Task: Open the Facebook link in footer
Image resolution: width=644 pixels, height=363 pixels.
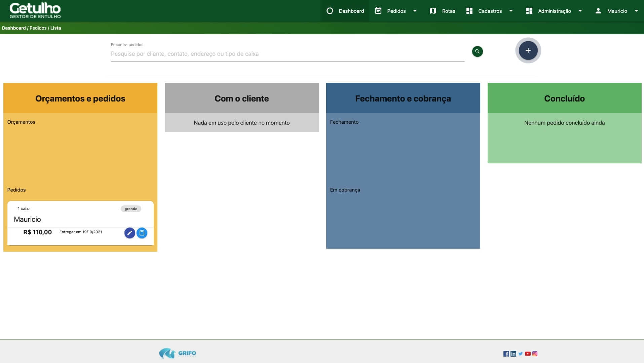Action: (506, 354)
